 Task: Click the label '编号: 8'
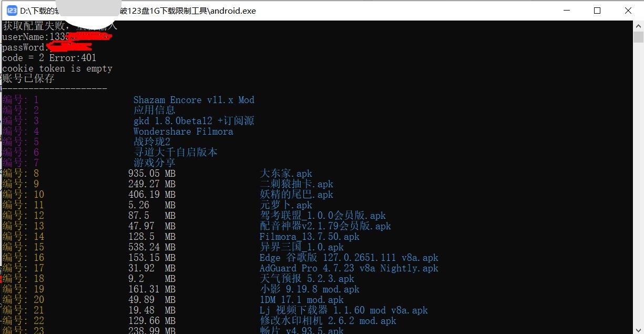[21, 174]
